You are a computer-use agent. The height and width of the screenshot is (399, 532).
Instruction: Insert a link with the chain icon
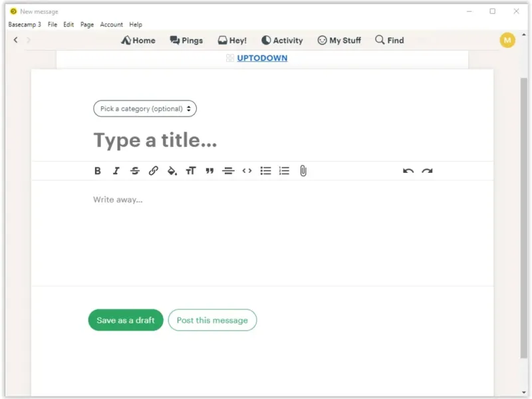(154, 171)
